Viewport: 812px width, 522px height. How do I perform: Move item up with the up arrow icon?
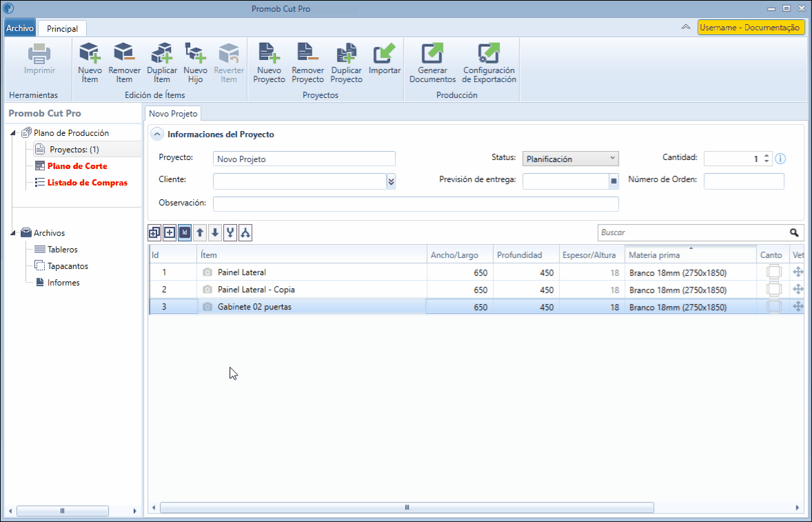tap(200, 233)
